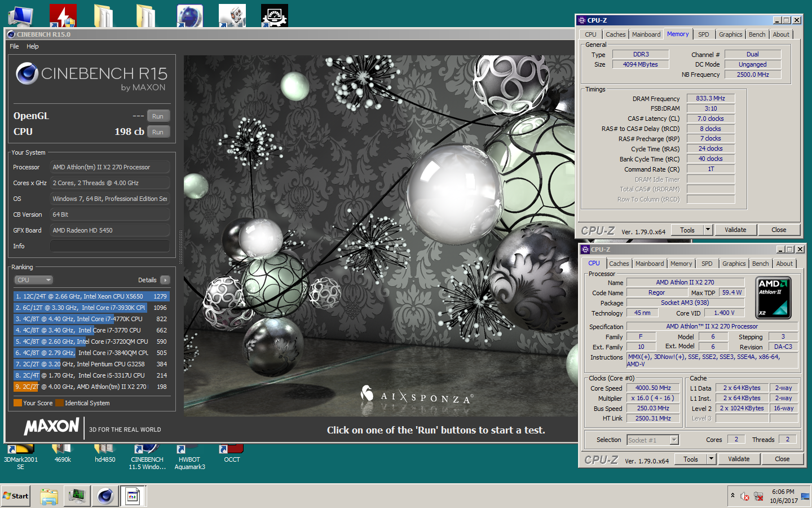Select ranking row Intel Xeon CPU X5650
Screen dimensions: 812x508
point(91,296)
